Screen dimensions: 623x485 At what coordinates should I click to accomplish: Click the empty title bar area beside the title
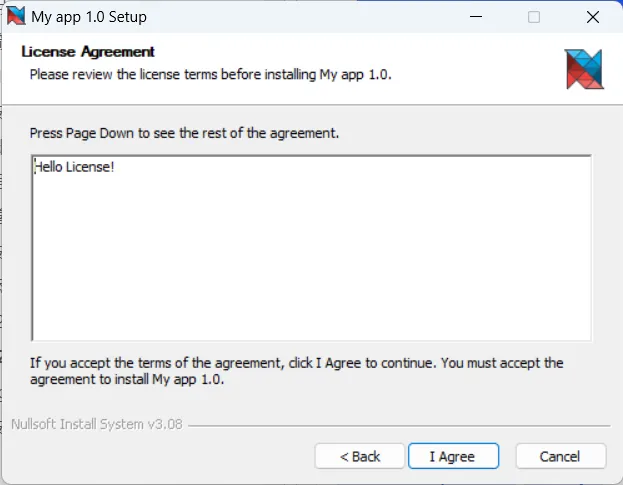[x=300, y=17]
